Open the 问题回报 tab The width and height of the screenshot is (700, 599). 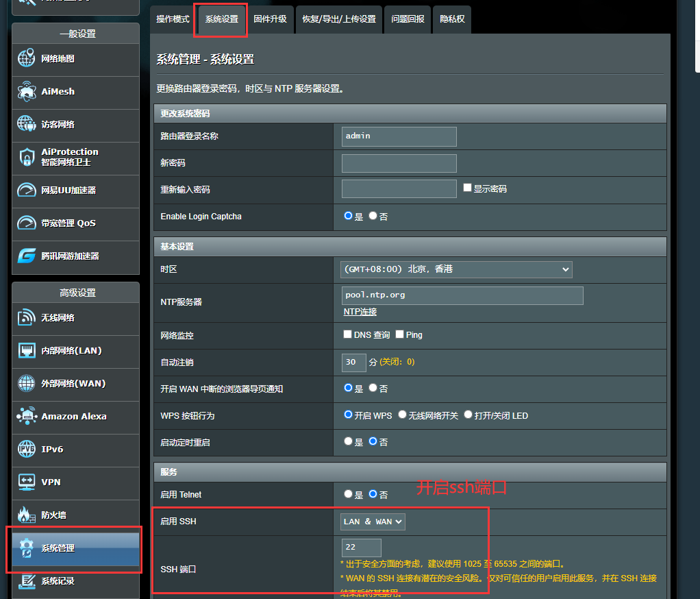click(x=408, y=19)
